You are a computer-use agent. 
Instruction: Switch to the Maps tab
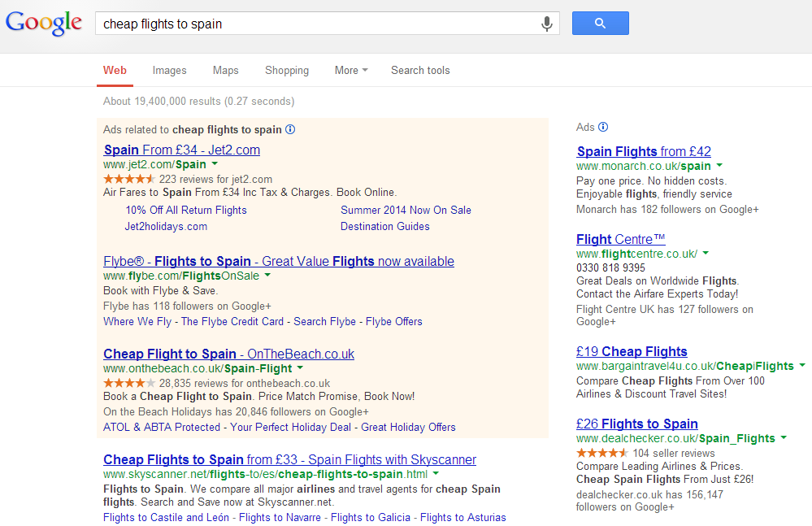226,71
